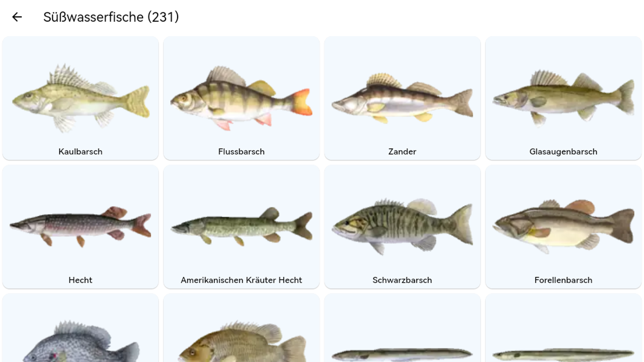This screenshot has height=362, width=644.
Task: View the Forellenbarsch fish card
Action: point(563,227)
